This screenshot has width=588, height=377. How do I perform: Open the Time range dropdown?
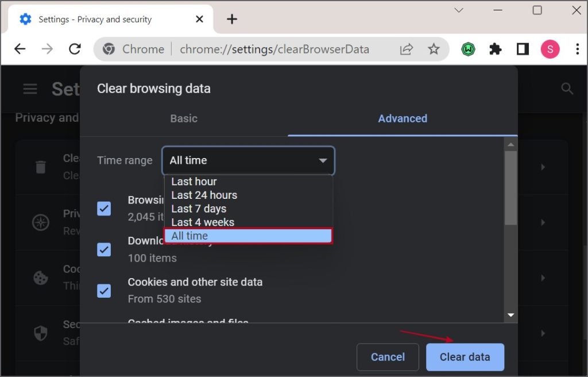coord(248,160)
